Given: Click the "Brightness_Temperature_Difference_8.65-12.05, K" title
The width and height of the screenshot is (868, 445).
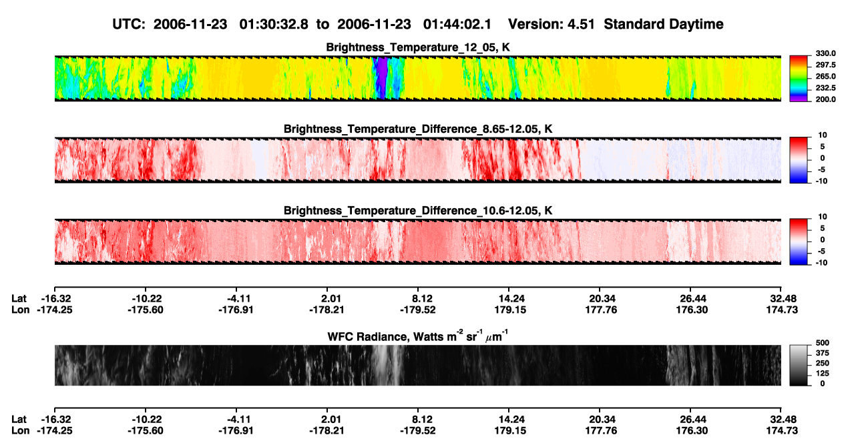Looking at the screenshot, I should (x=418, y=129).
